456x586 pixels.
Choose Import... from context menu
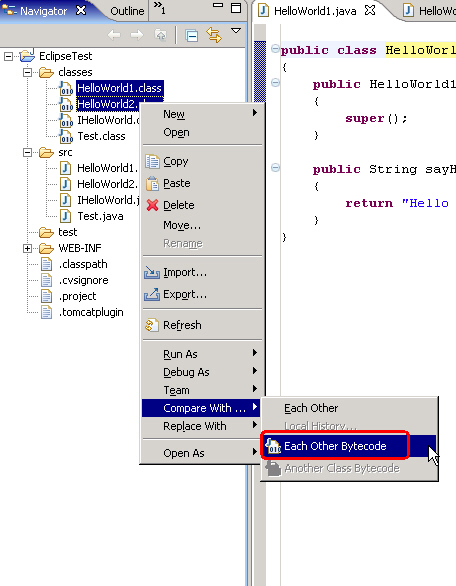click(x=202, y=272)
